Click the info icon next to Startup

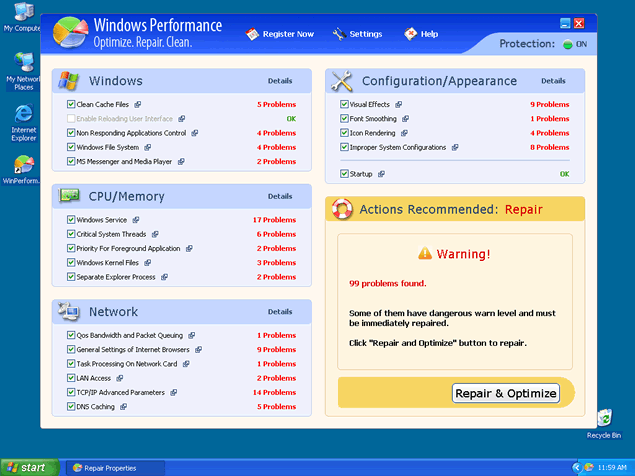381,174
